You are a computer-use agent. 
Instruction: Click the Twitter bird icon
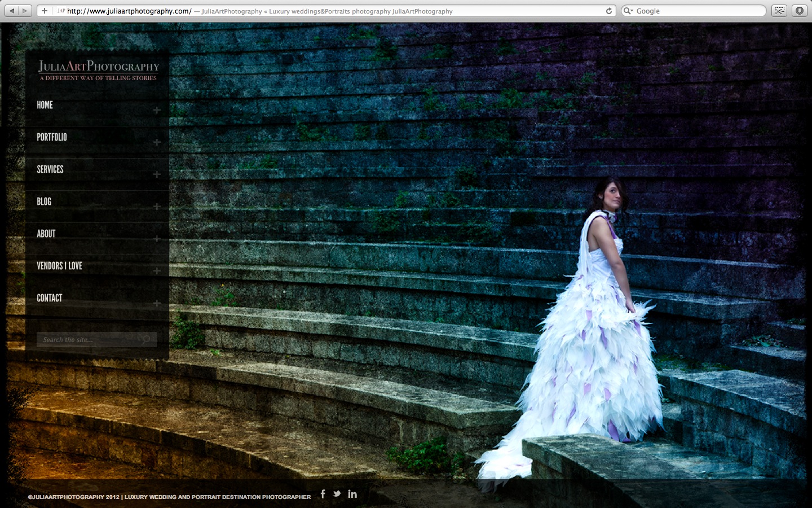(x=337, y=494)
